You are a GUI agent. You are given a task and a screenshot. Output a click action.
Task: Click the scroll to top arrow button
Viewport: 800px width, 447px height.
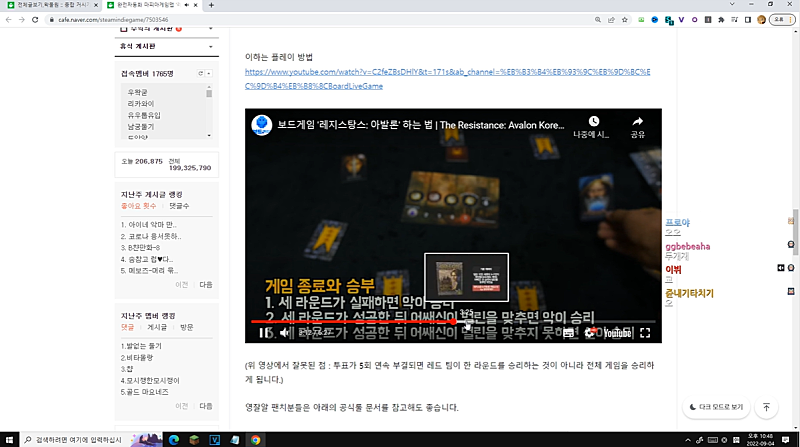click(x=766, y=407)
